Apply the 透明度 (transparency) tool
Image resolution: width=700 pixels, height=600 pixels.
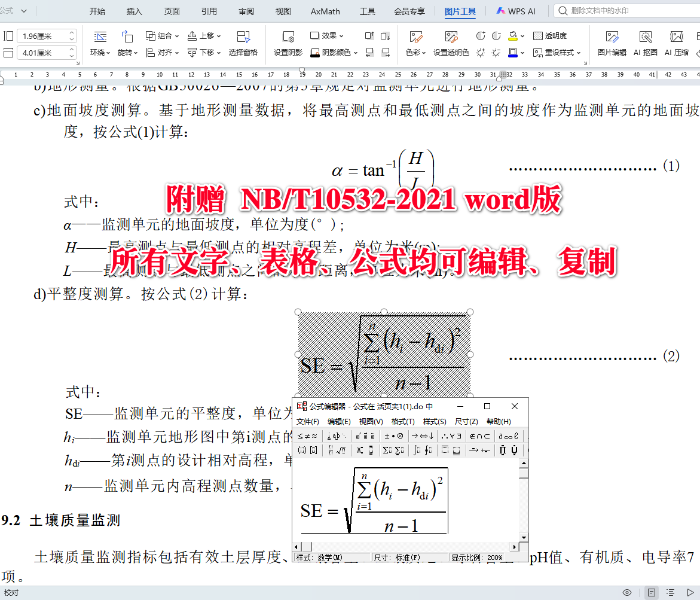tap(549, 35)
